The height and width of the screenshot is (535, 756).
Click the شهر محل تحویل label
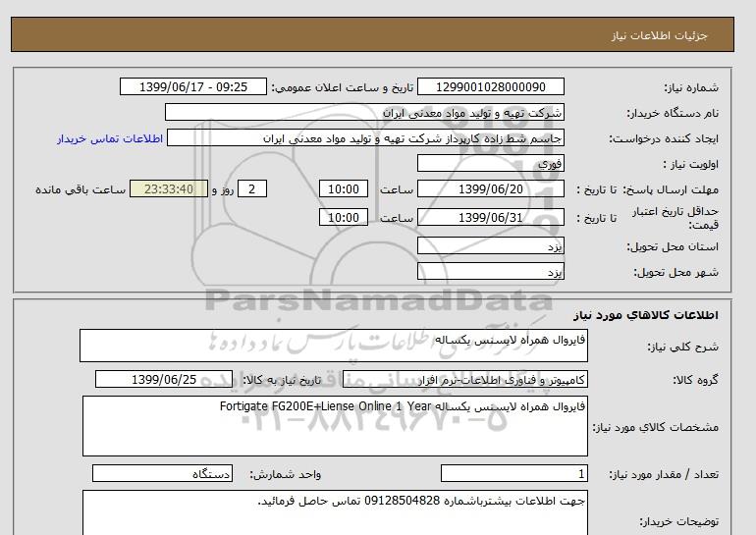point(675,272)
